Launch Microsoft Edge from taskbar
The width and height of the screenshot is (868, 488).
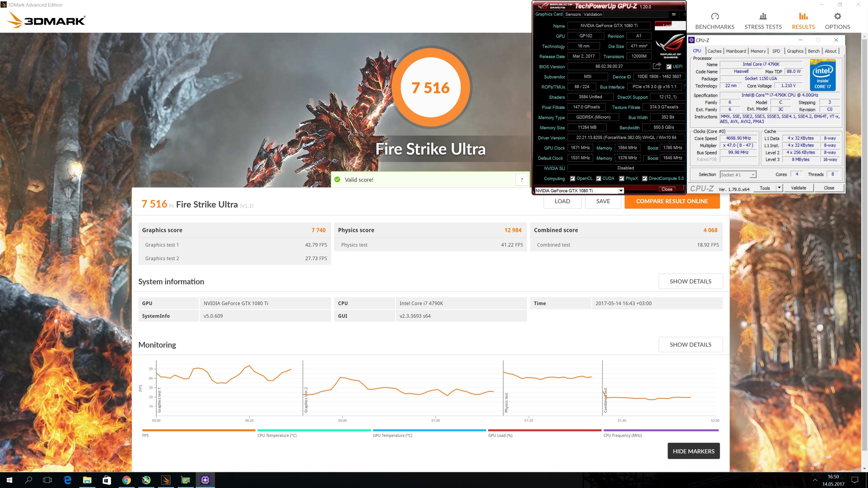pos(67,480)
